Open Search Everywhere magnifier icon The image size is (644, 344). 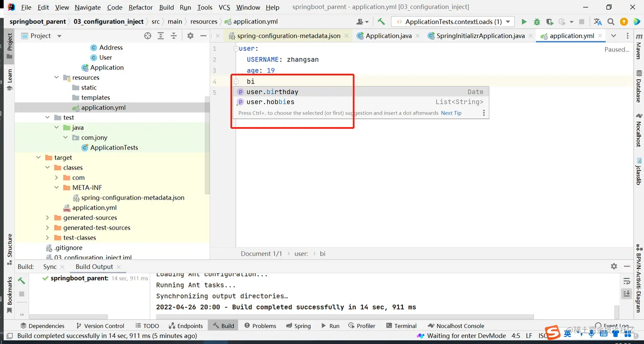[x=611, y=22]
